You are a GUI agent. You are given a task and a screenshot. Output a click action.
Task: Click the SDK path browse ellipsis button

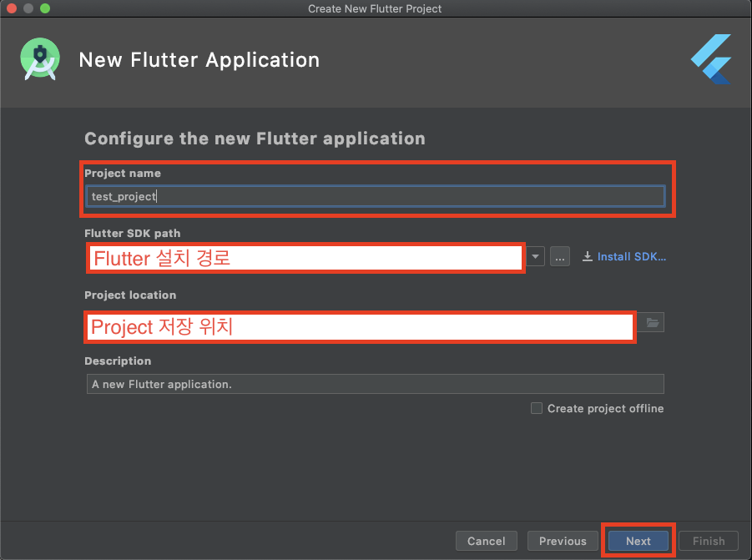click(560, 256)
